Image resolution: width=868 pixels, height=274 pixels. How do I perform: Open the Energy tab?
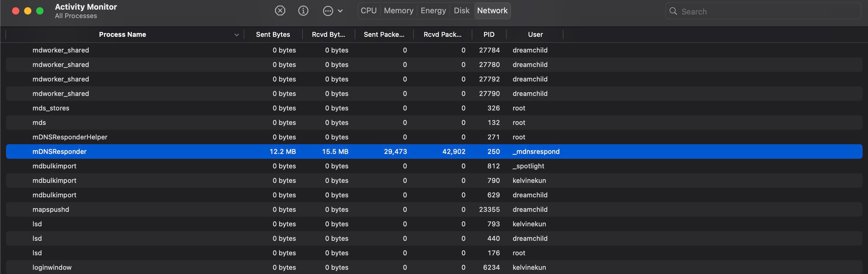(433, 11)
